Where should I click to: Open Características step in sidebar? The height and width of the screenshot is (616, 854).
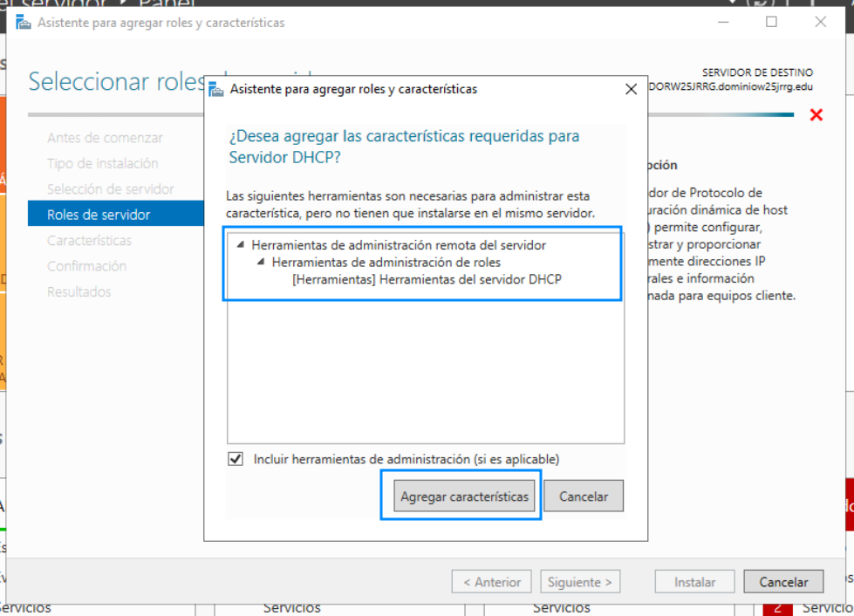coord(89,240)
